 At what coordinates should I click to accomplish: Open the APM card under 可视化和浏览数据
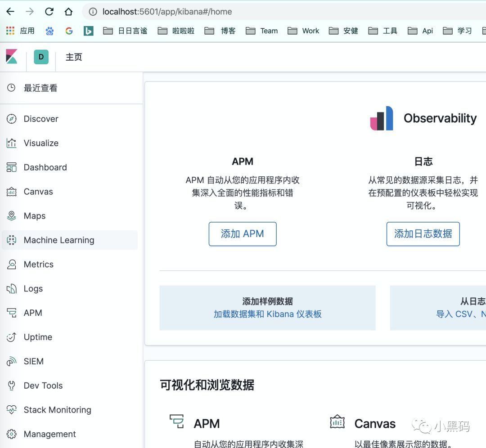[x=207, y=424]
